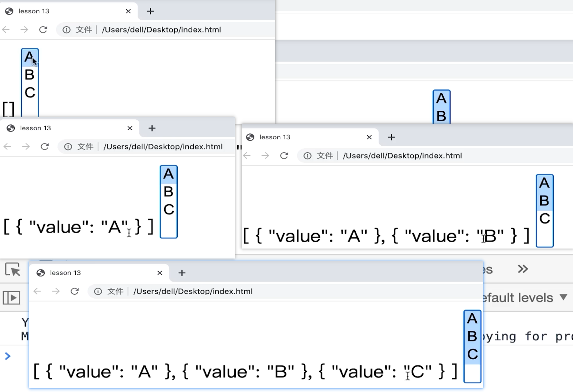573x392 pixels.
Task: Go forward in the window showing A, B, C values
Action: [56, 291]
